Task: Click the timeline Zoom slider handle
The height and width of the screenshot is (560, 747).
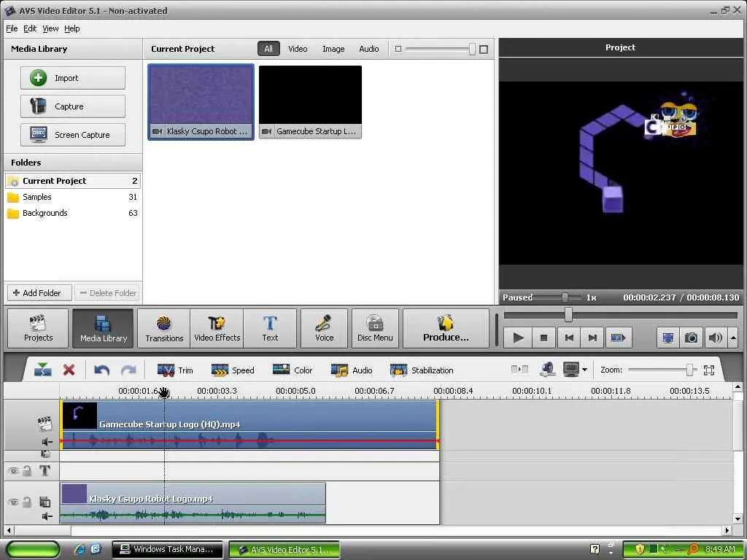Action: (x=689, y=370)
